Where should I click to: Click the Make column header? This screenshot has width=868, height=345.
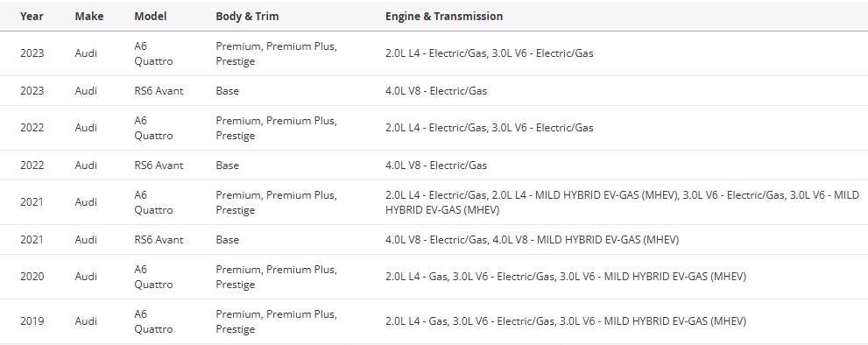pos(89,17)
